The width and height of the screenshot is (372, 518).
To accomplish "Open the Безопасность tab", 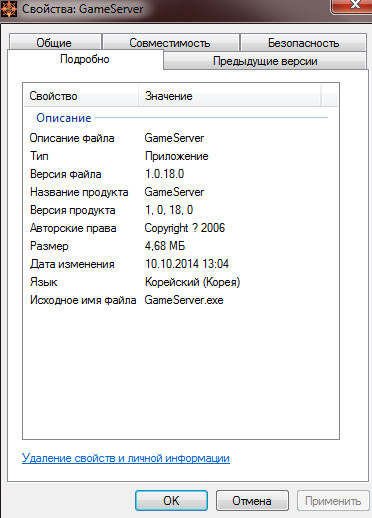I will click(x=303, y=42).
